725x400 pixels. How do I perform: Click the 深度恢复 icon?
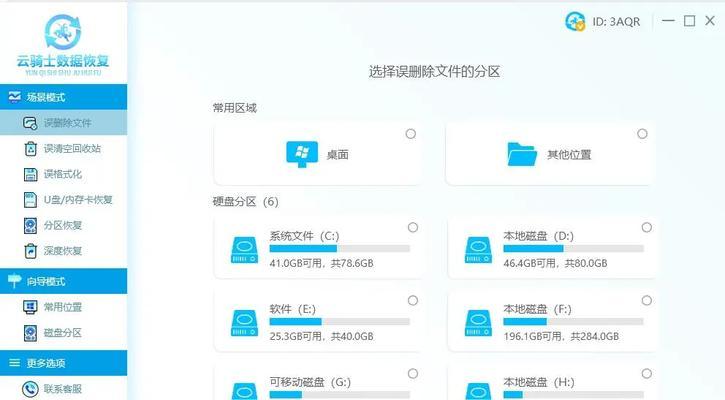(x=30, y=251)
